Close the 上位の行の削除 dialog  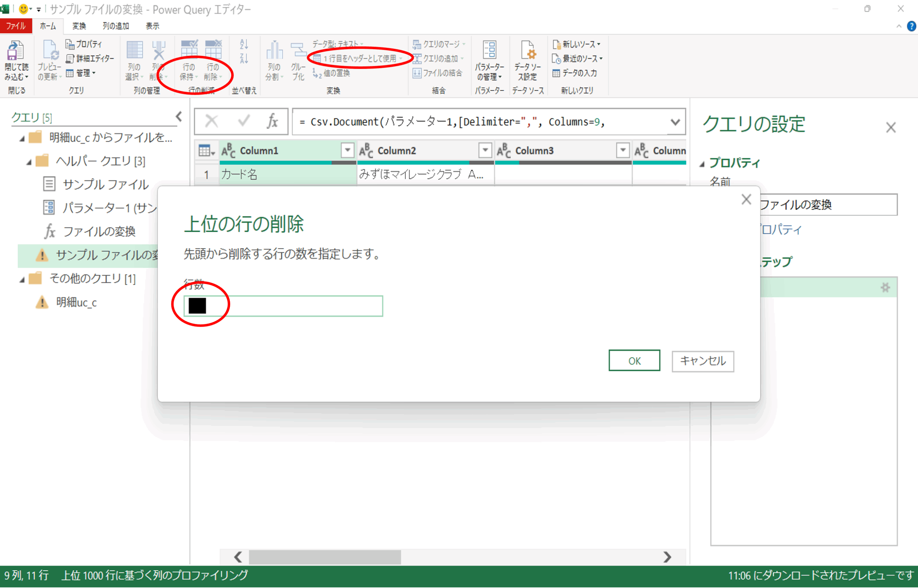click(x=746, y=199)
